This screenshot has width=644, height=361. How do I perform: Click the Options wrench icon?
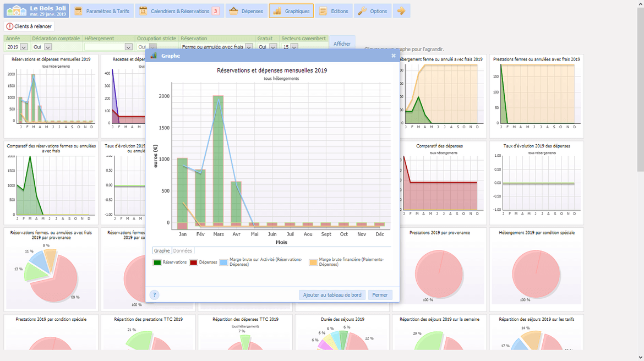pos(362,11)
